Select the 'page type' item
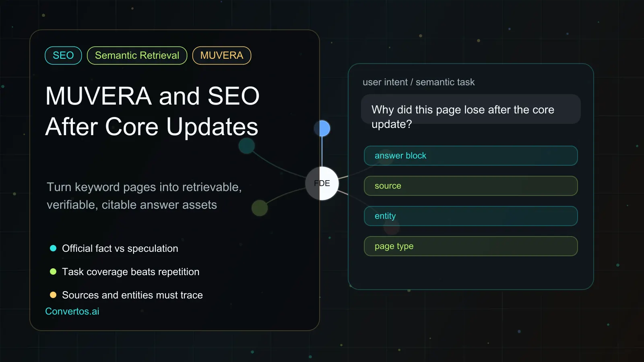Image resolution: width=644 pixels, height=362 pixels. pos(471,246)
